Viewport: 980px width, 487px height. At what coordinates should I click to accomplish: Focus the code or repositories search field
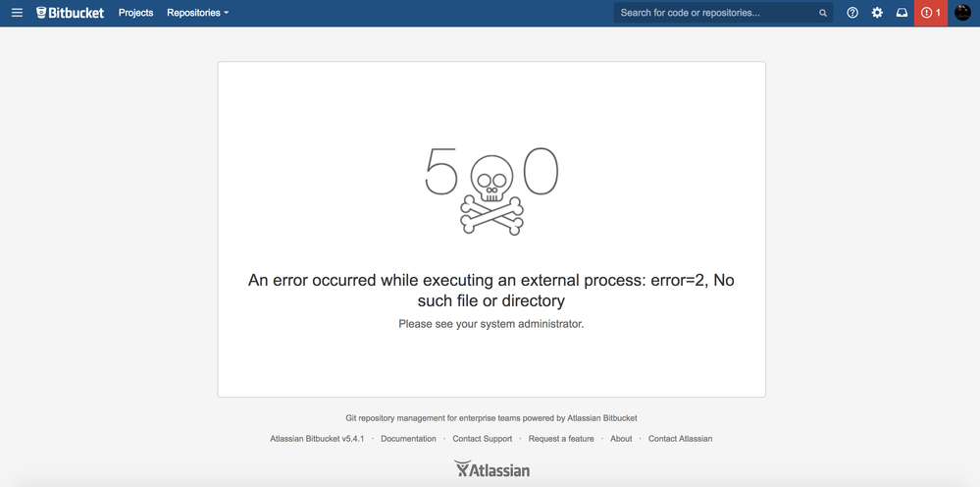pos(723,13)
